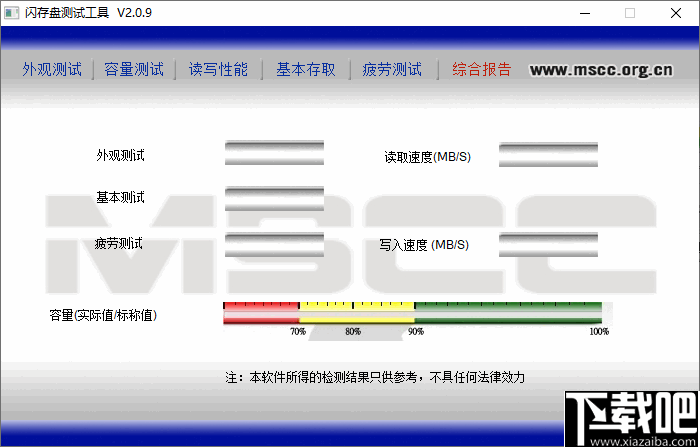Screen dimensions: 700x447
Task: Click the green zone of capacity gauge
Action: coord(508,313)
